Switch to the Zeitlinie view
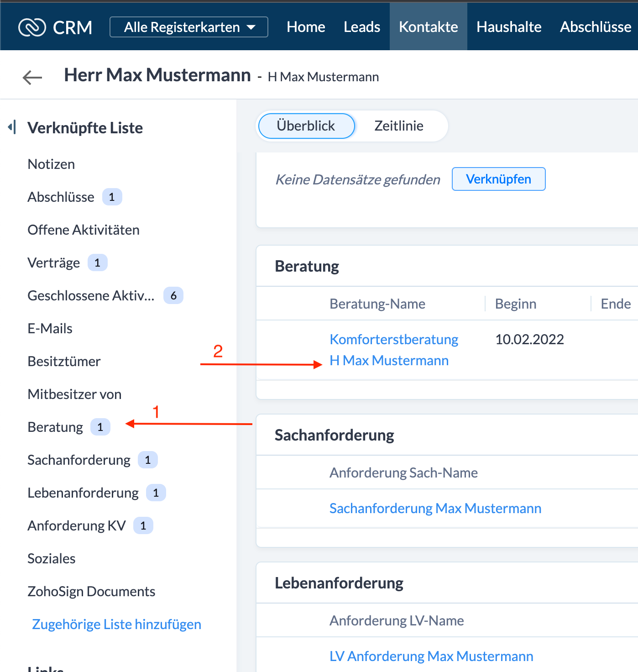The width and height of the screenshot is (638, 672). click(398, 126)
